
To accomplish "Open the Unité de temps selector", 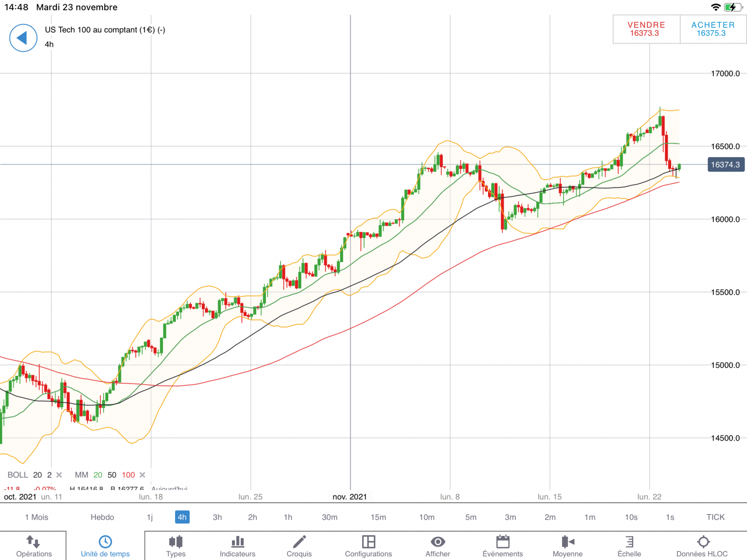I will (105, 546).
